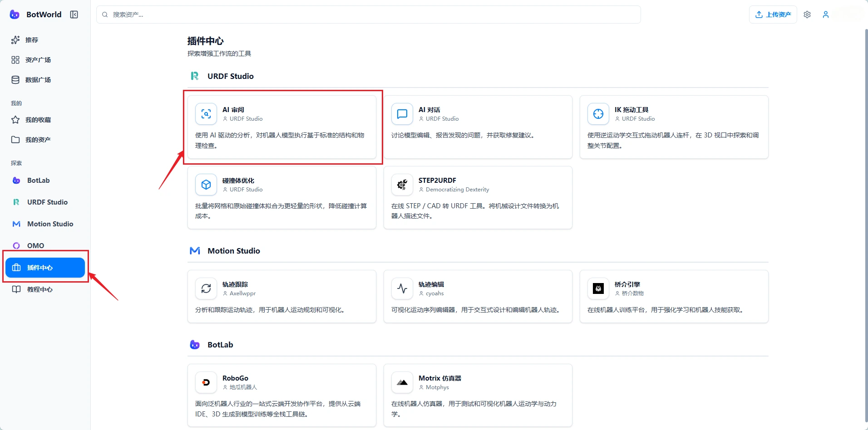
Task: Collapse the sidebar with the panel toggle icon
Action: point(74,15)
